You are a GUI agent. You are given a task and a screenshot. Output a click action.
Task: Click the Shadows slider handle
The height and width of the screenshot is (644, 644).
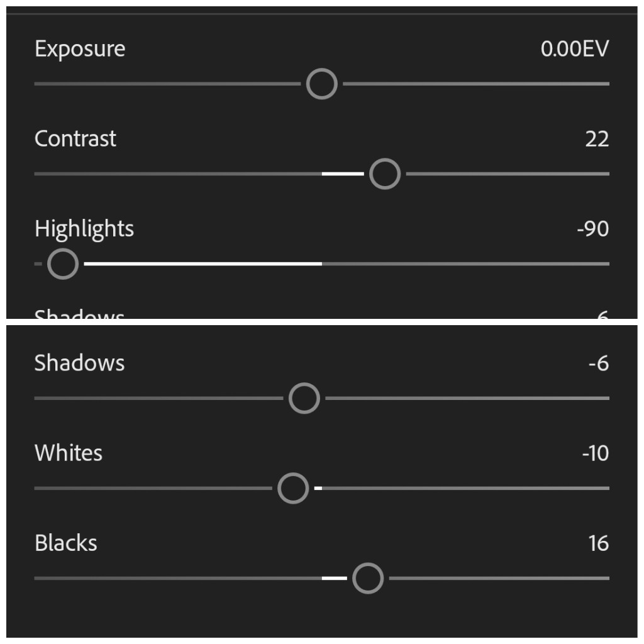coord(304,398)
